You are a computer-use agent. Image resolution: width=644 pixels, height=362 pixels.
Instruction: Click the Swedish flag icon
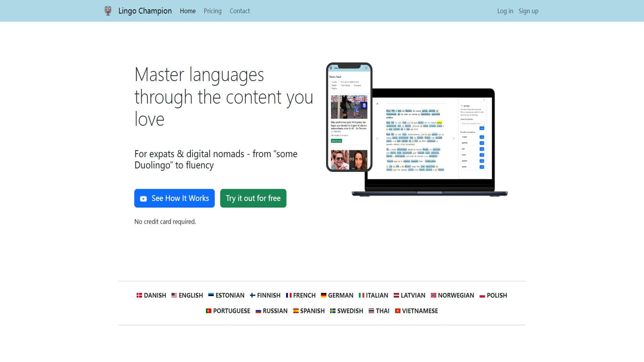click(x=333, y=311)
